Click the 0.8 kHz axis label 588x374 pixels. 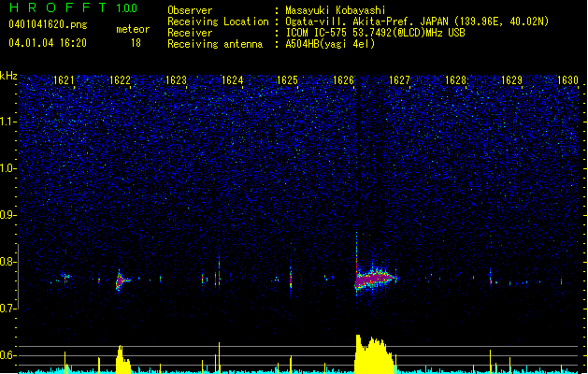click(x=8, y=262)
